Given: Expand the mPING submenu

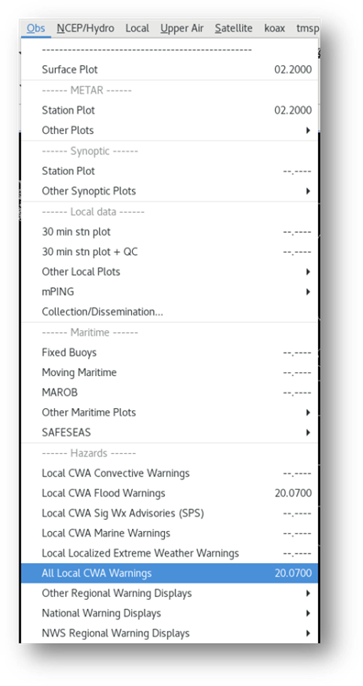Looking at the screenshot, I should tap(169, 292).
